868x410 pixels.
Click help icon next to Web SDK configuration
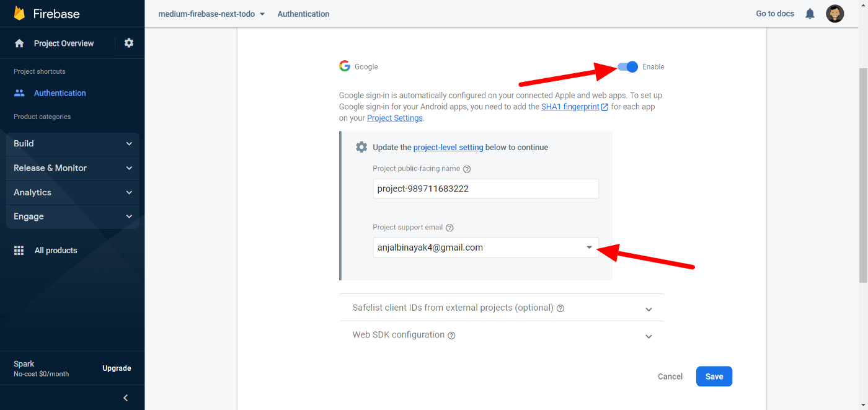[x=451, y=336]
